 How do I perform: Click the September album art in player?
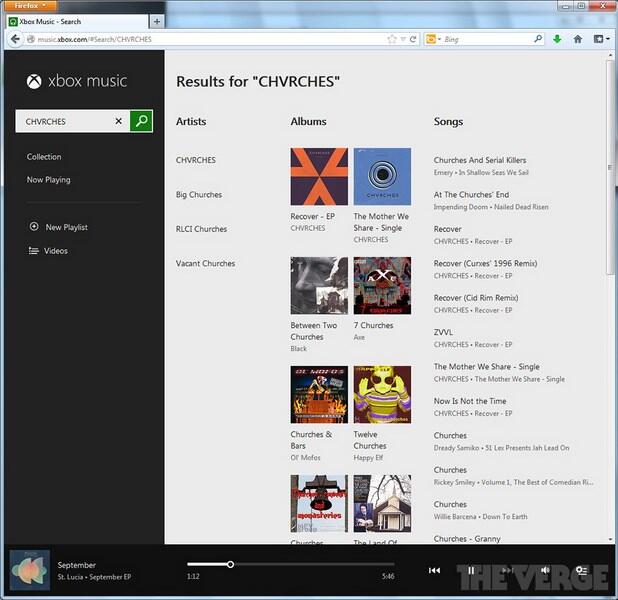coord(30,570)
